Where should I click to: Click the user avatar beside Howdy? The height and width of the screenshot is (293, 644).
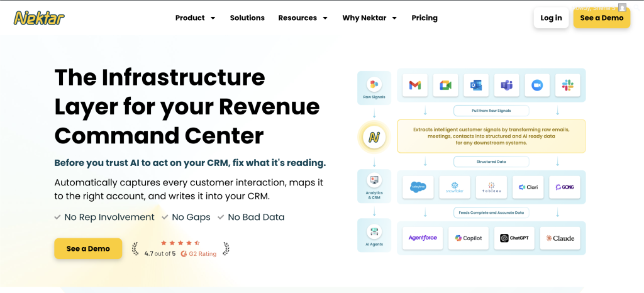pos(623,8)
